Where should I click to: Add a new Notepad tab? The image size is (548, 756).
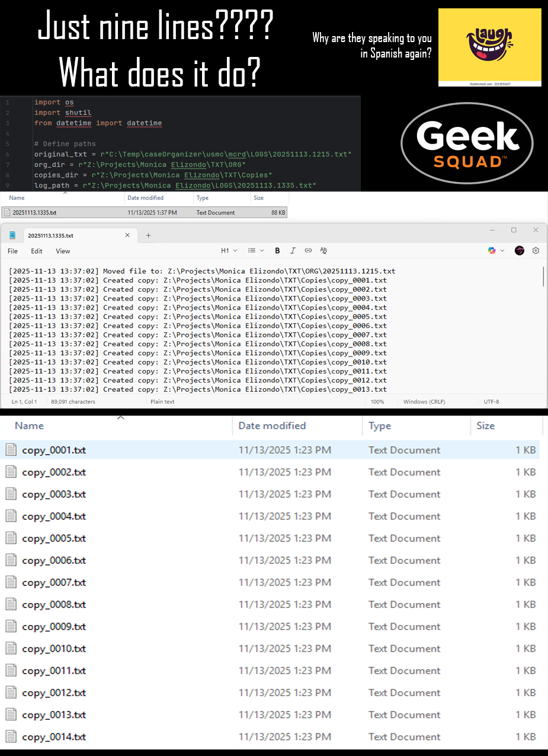click(x=148, y=235)
